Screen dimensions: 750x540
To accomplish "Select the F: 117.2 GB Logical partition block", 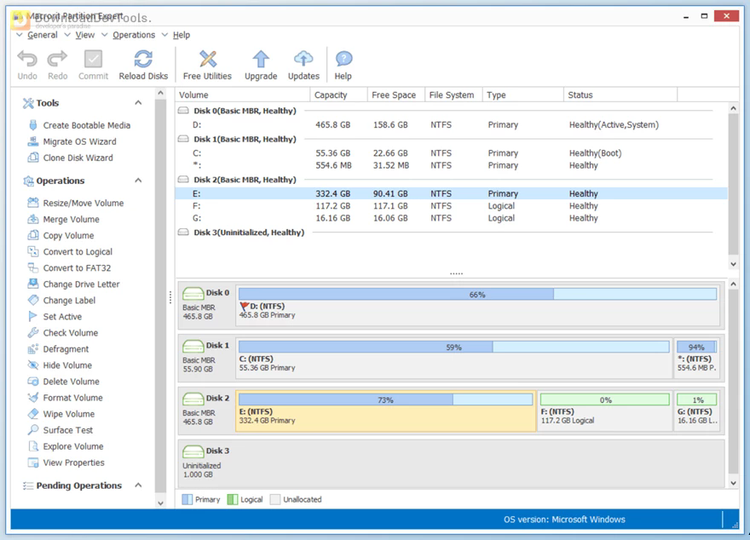I will (x=605, y=411).
